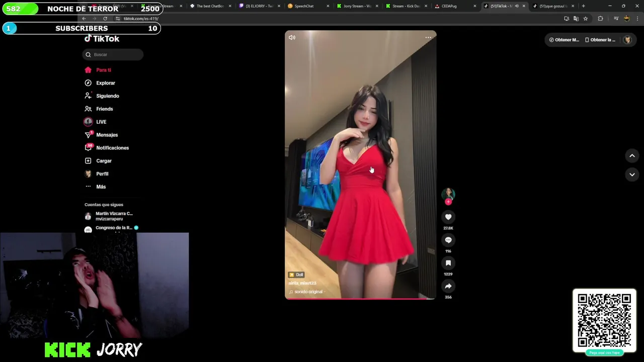
Task: Mute the TikTok video sound
Action: click(292, 37)
